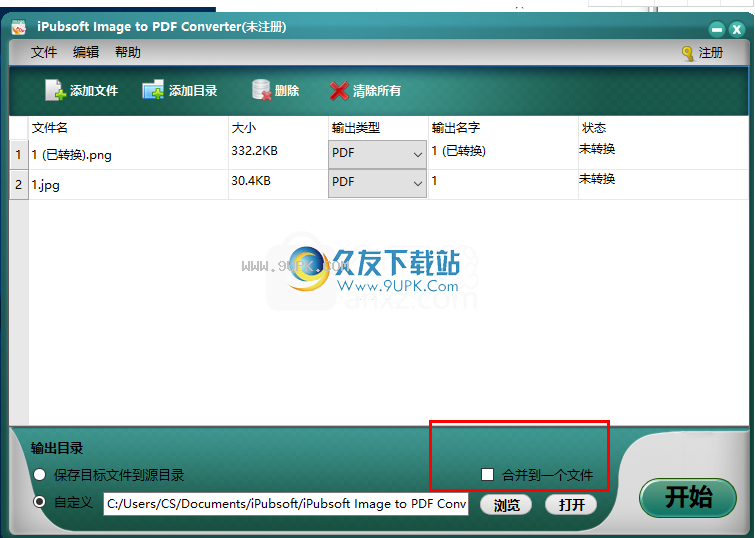The image size is (755, 538).
Task: Click the Register (注册) text link
Action: tap(711, 52)
